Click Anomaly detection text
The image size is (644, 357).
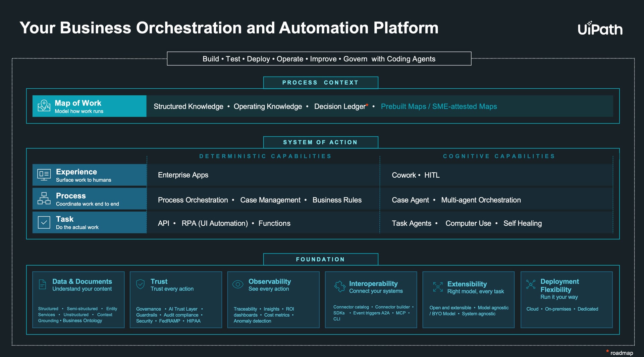pos(253,321)
